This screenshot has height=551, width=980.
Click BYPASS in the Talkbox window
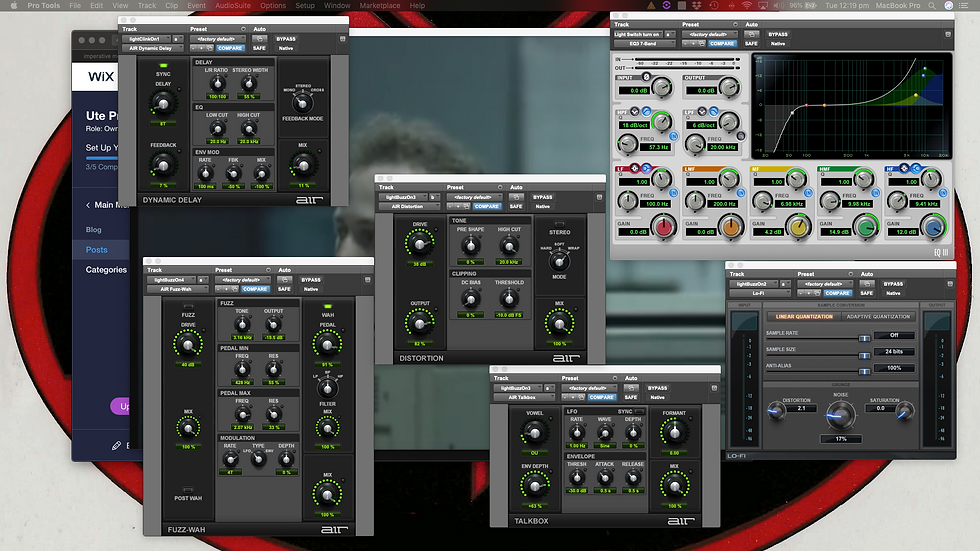click(x=658, y=388)
